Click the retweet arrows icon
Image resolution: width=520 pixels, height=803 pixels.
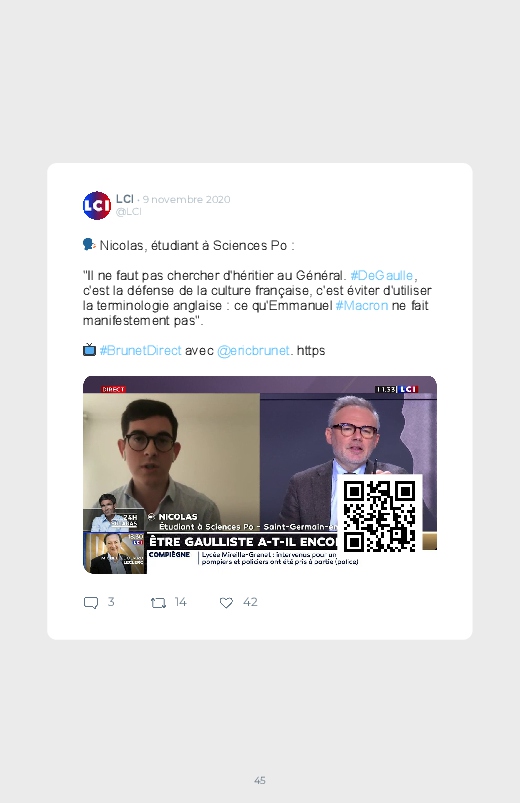click(x=158, y=603)
